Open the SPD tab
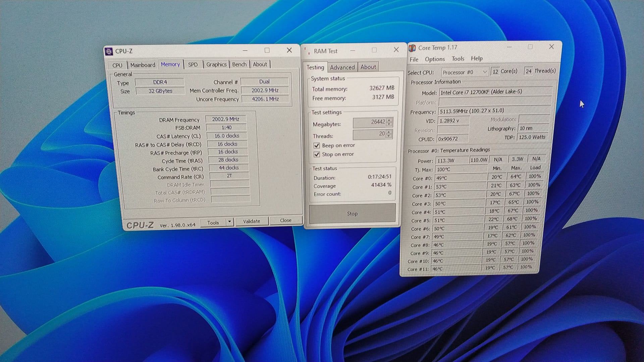The width and height of the screenshot is (644, 362). pos(193,64)
